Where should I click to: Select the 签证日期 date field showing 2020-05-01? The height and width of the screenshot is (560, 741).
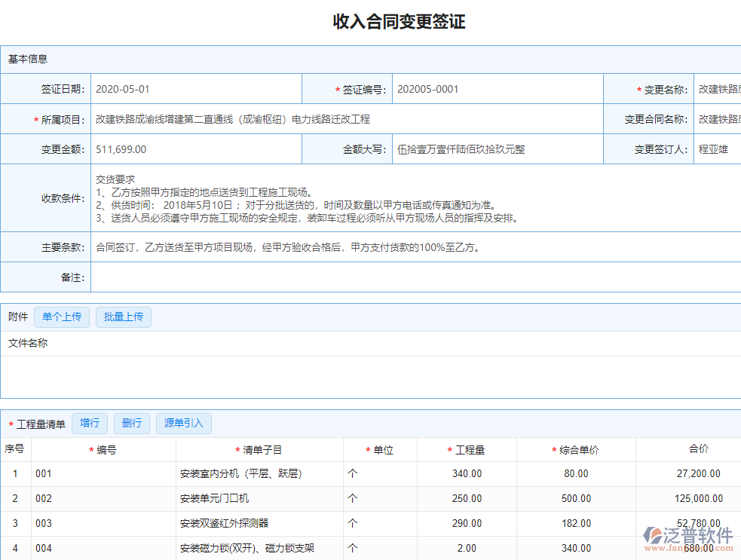[196, 88]
